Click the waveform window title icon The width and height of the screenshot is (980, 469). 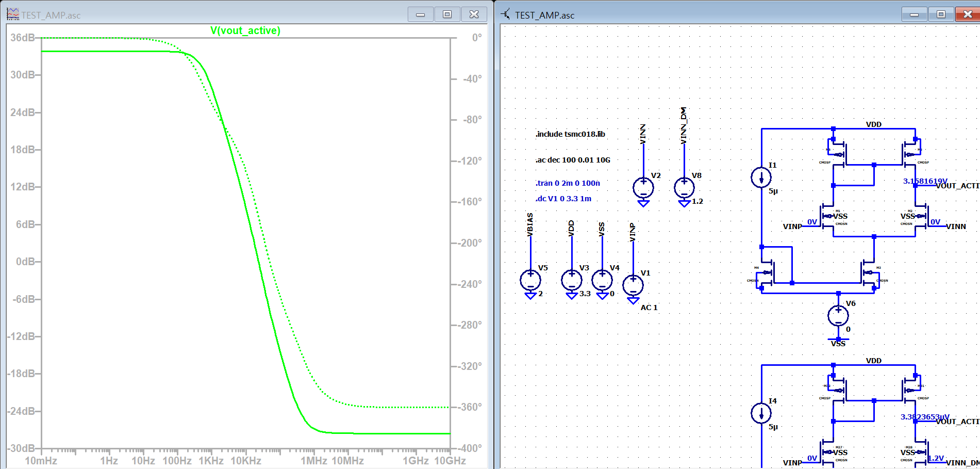pyautogui.click(x=13, y=14)
